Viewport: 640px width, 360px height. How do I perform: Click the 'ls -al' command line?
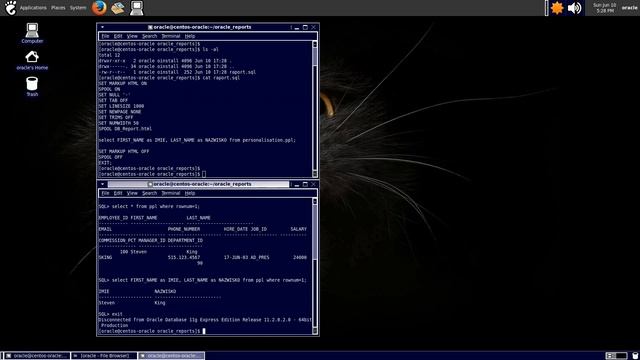pyautogui.click(x=158, y=49)
